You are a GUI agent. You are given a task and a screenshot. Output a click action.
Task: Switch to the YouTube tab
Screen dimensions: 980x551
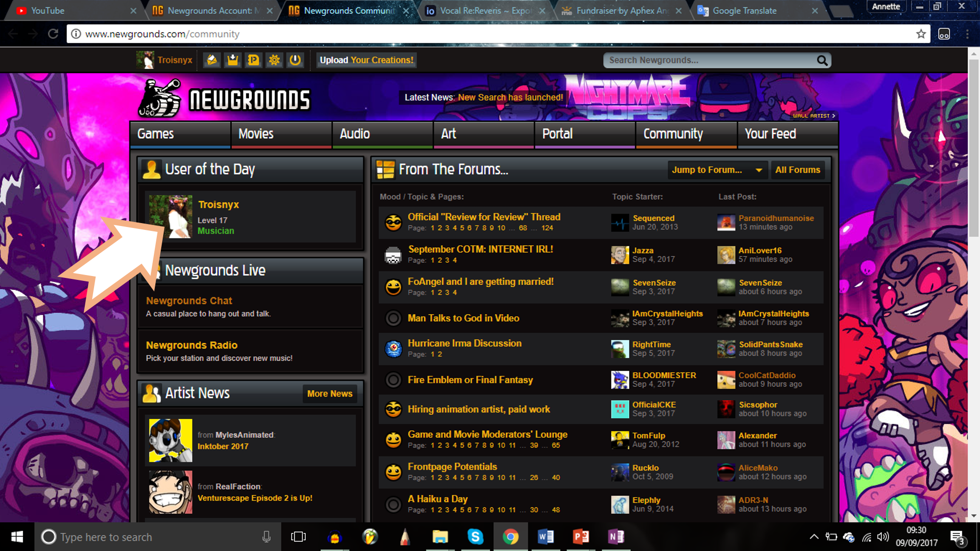[x=73, y=11]
